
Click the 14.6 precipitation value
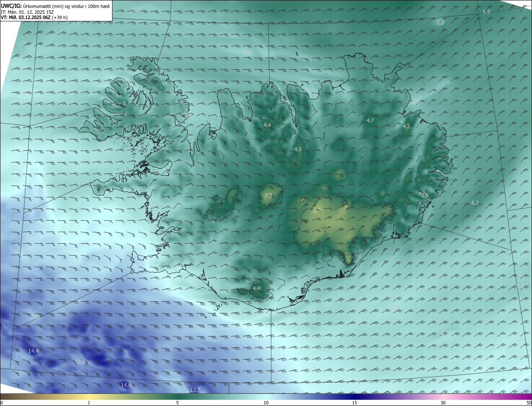(x=126, y=385)
